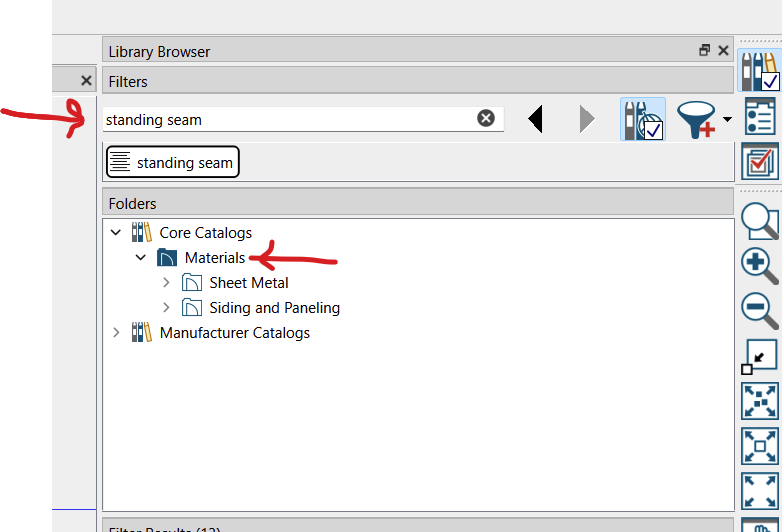Click the Zoom Out icon
The image size is (782, 532).
tap(760, 309)
